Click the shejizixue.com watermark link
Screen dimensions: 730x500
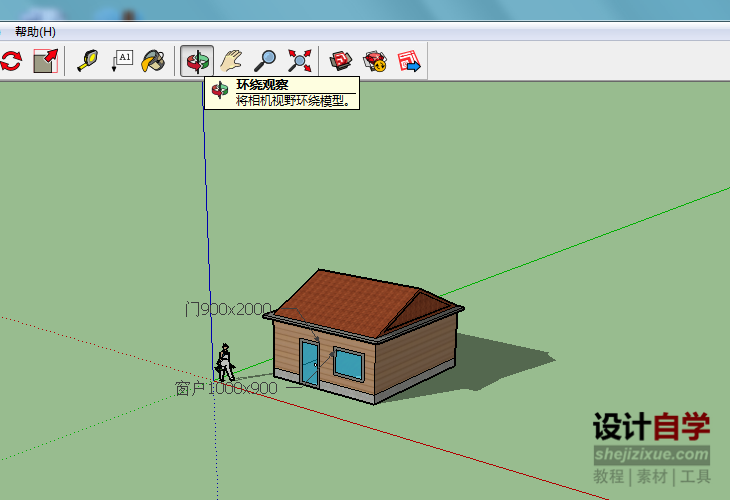point(651,455)
